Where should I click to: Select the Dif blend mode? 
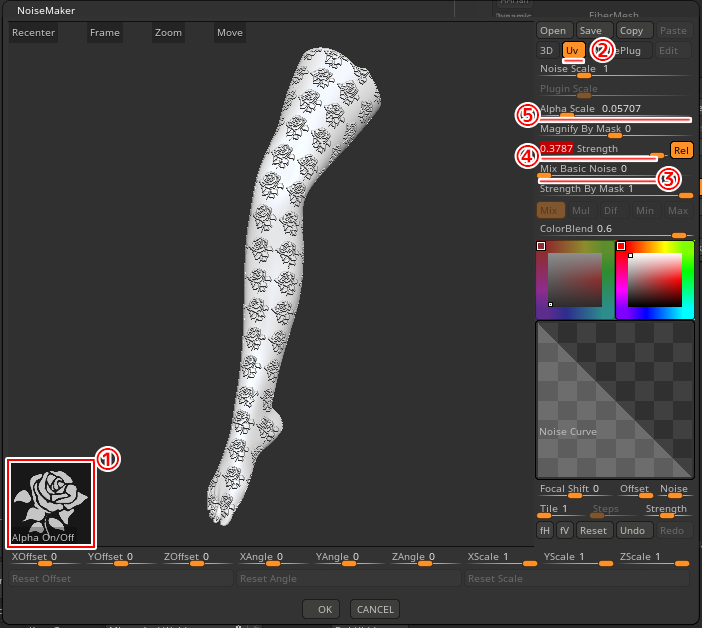[611, 210]
